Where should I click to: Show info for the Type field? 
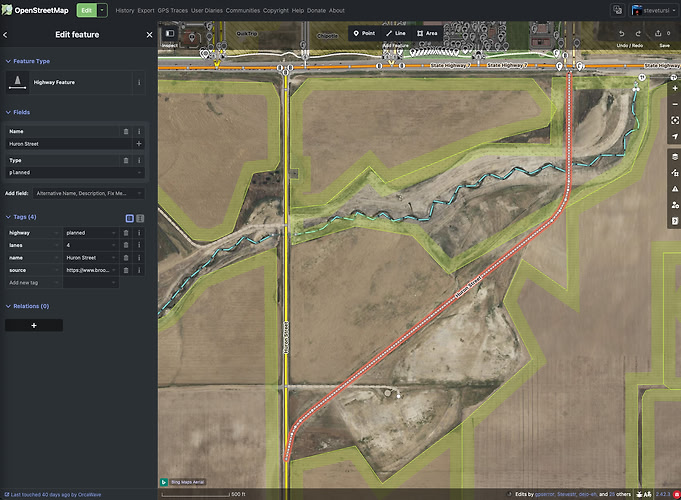click(139, 160)
